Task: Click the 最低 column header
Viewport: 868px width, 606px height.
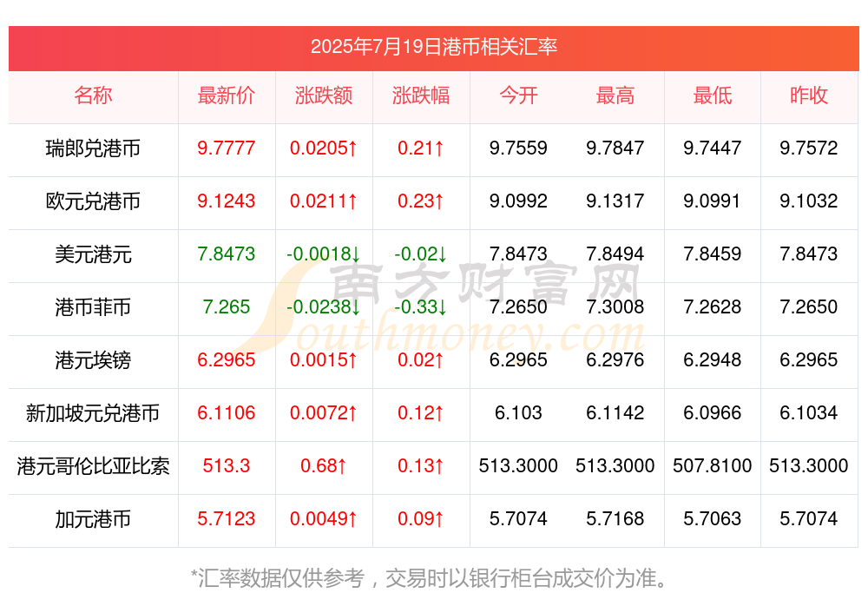Action: (712, 96)
